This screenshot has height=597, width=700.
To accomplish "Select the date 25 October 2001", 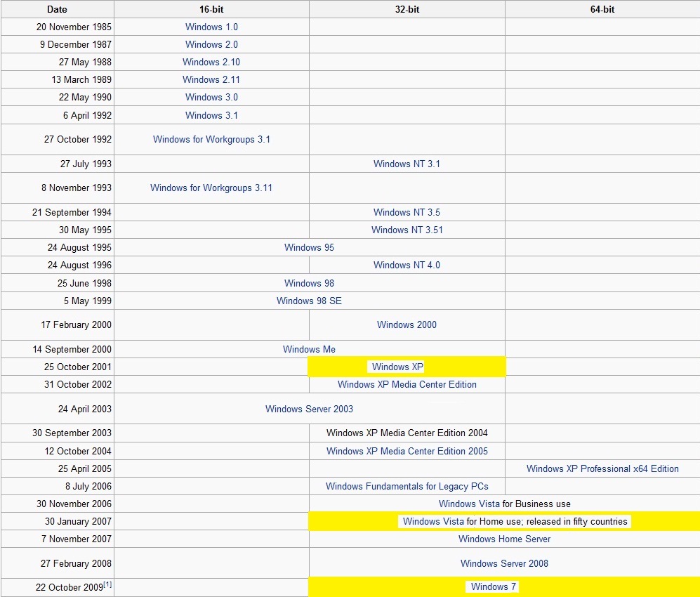I will 78,367.
